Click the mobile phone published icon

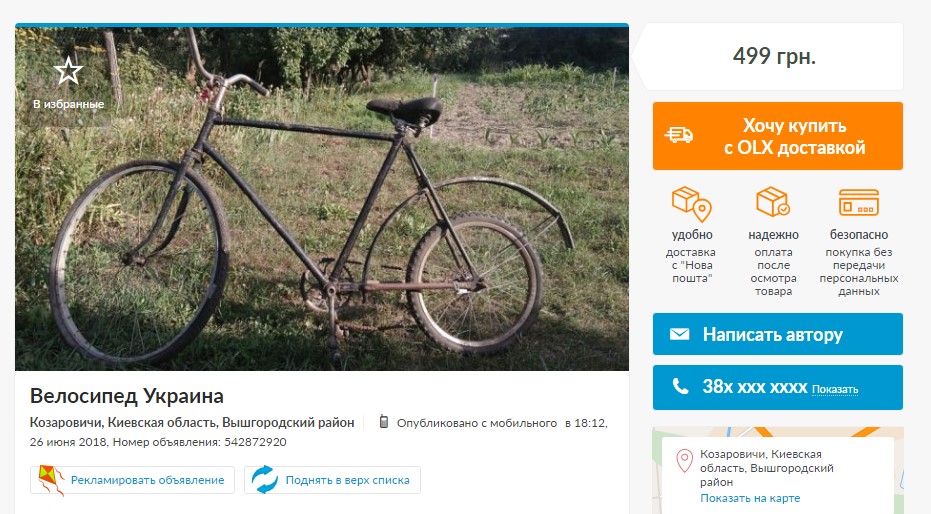[x=383, y=422]
